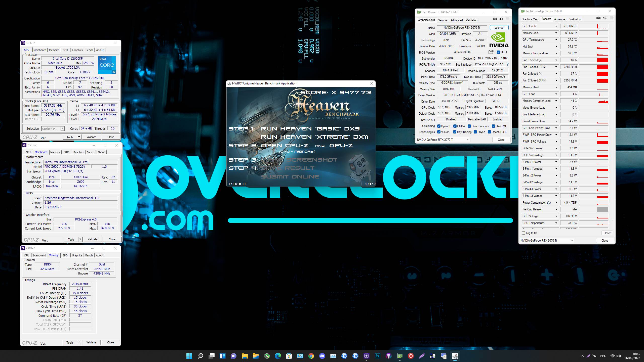
Task: Open Bench tab in CPU-Z Mainboard window
Action: coord(90,152)
